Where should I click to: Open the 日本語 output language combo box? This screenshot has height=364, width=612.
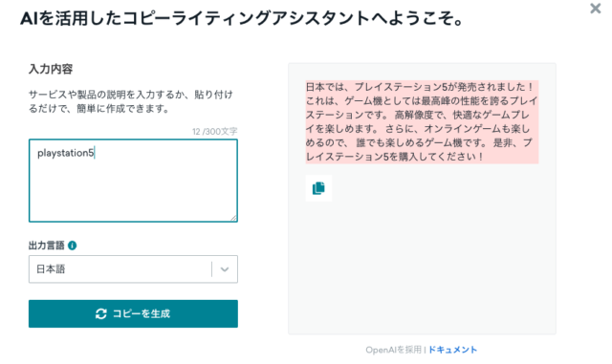click(x=133, y=269)
